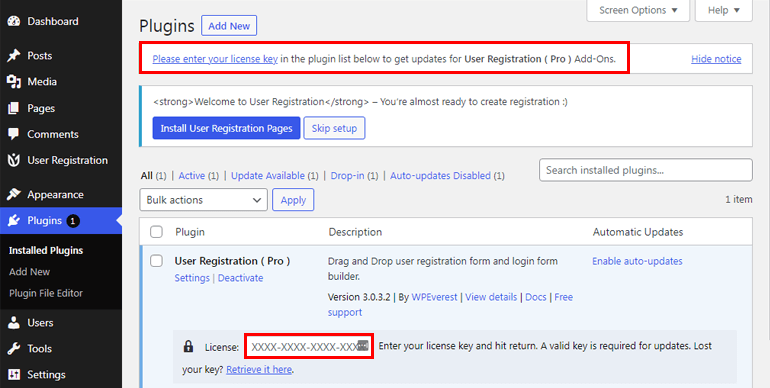Click the Skip setup button
770x388 pixels.
(x=334, y=128)
